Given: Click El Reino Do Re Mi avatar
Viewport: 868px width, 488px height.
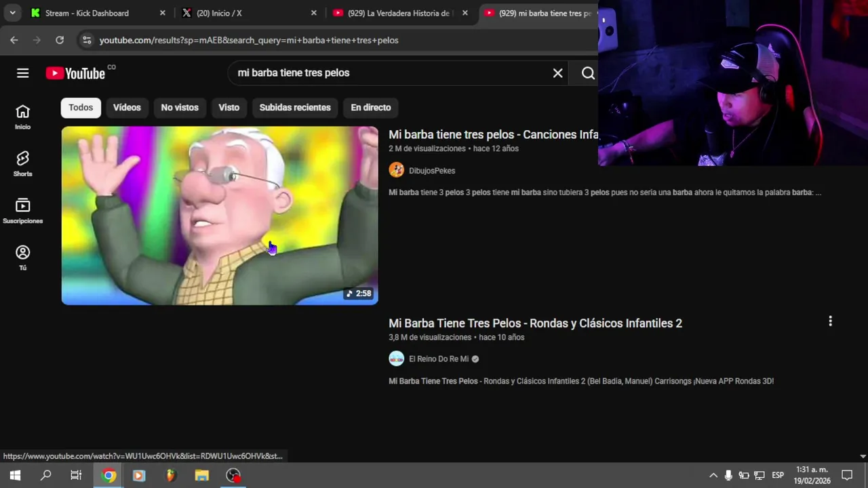Looking at the screenshot, I should pyautogui.click(x=396, y=359).
